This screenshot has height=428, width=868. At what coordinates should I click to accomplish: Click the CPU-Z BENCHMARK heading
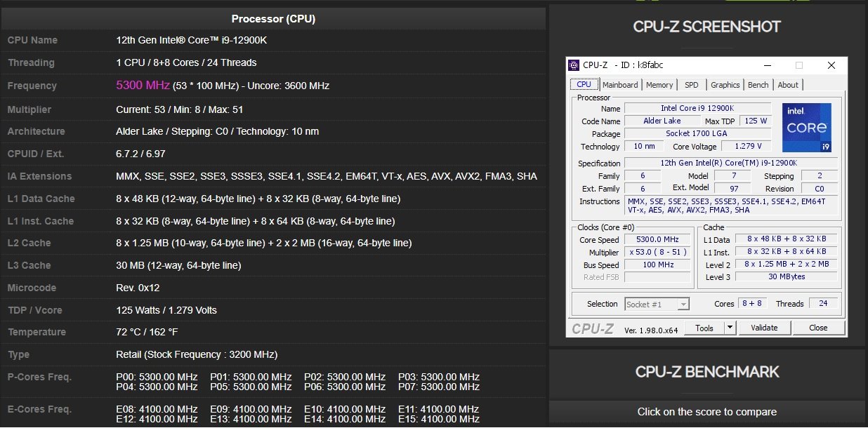point(707,372)
